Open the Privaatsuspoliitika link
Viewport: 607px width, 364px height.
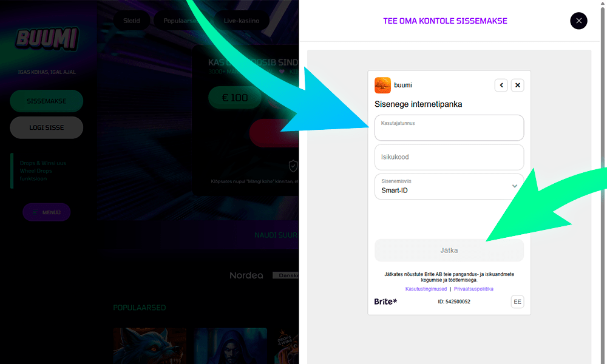point(473,289)
